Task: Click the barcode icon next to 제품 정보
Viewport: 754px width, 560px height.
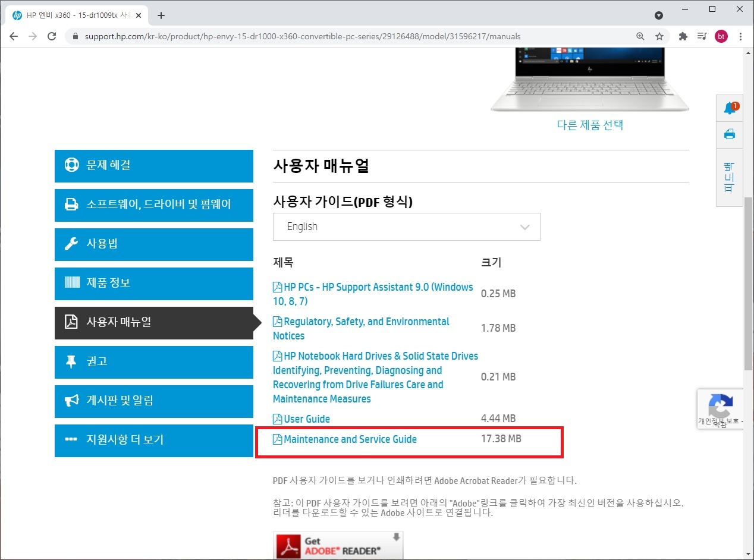Action: coord(71,283)
